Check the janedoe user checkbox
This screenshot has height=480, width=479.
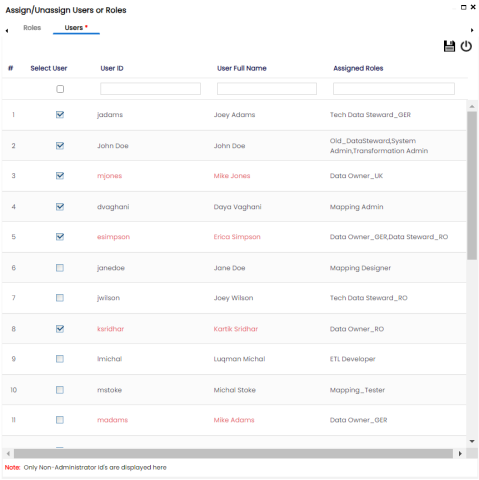(60, 268)
